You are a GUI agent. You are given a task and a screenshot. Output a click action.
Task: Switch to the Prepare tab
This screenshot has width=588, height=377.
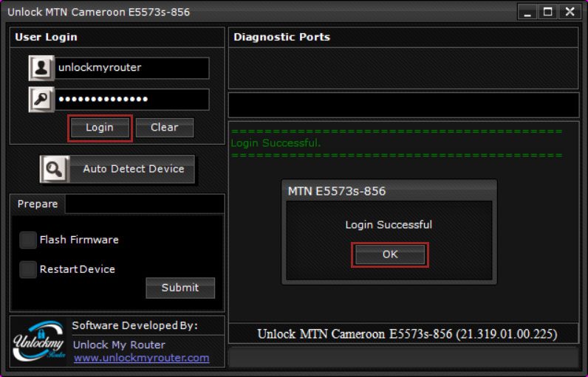38,204
